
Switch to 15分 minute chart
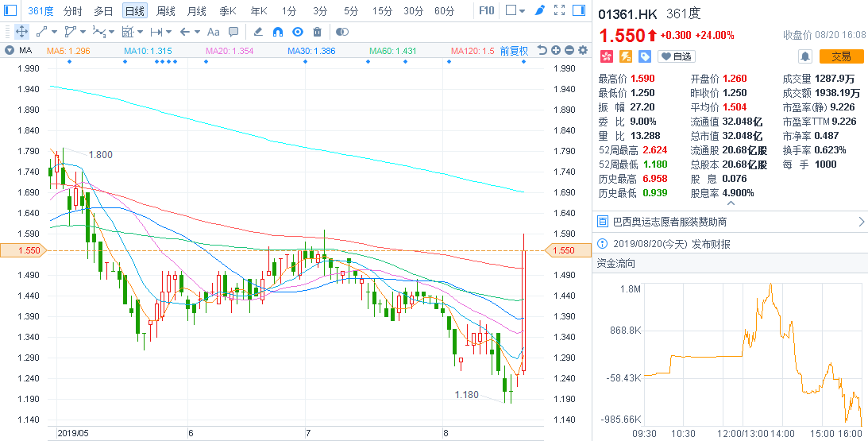(x=381, y=10)
